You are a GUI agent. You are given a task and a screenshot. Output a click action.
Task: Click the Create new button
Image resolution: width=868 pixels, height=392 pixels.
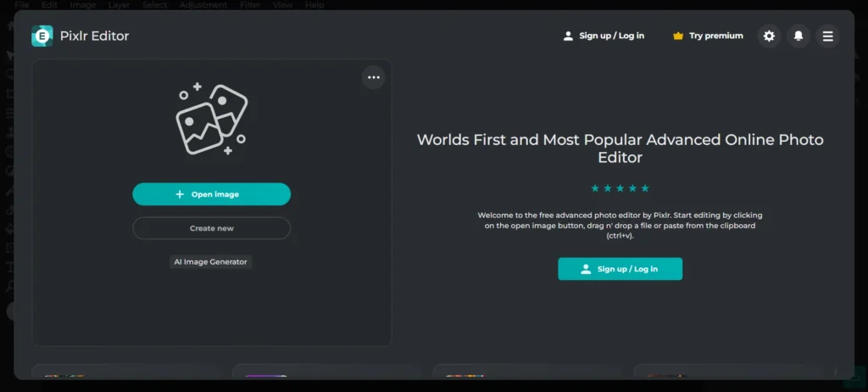[211, 228]
